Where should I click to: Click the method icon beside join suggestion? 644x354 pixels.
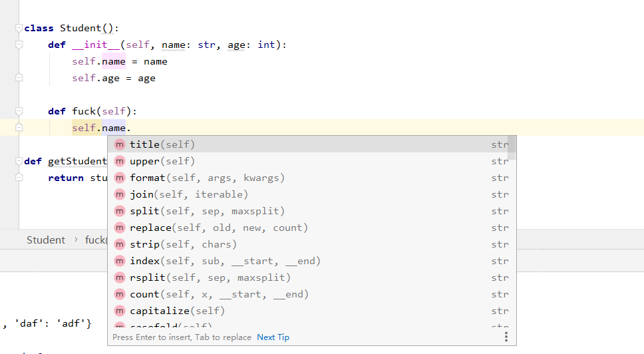point(120,194)
